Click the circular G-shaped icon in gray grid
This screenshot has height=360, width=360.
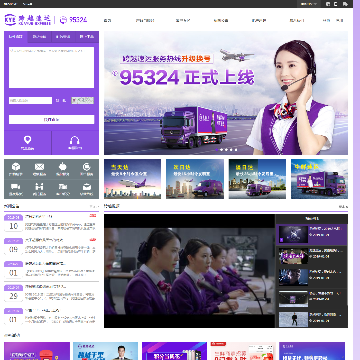pos(87,167)
